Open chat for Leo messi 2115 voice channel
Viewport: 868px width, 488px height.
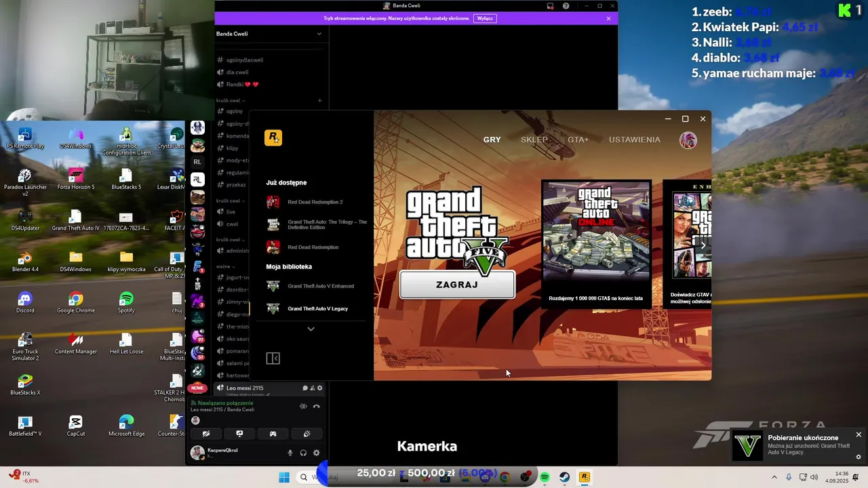[305, 388]
